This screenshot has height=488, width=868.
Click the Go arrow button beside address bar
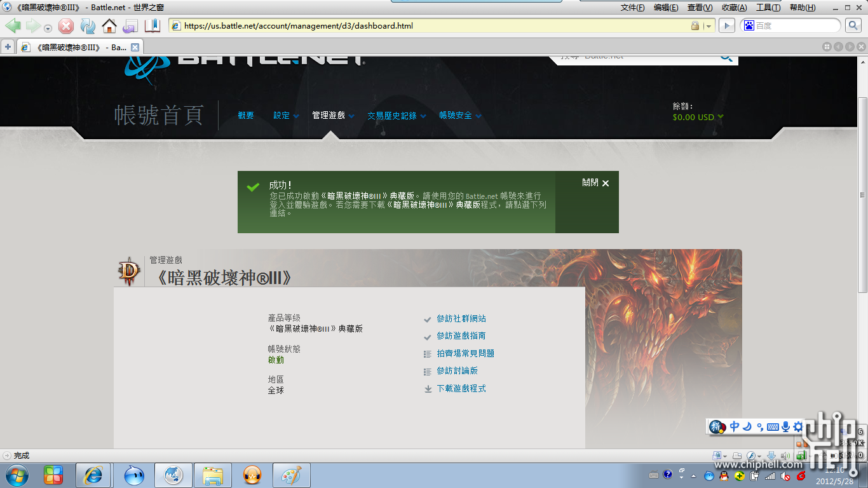click(726, 26)
